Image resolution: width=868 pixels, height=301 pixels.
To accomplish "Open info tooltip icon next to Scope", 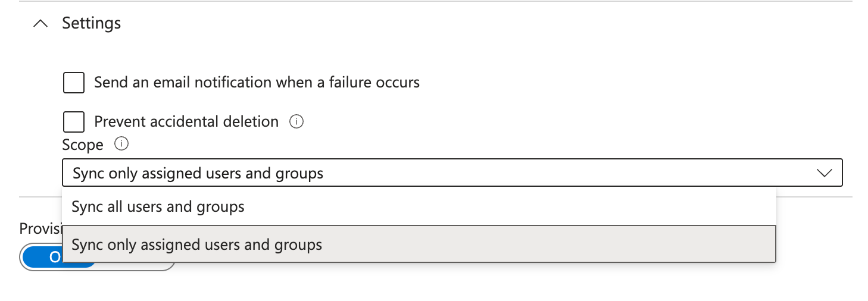I will tap(121, 144).
